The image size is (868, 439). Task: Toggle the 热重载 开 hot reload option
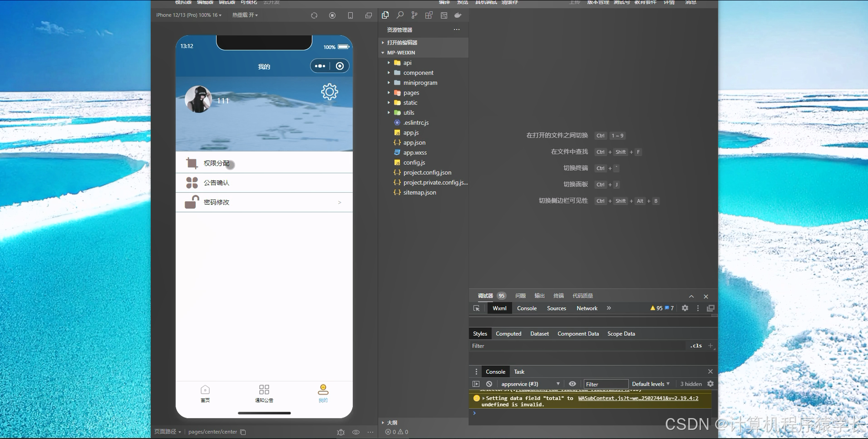[x=245, y=15]
